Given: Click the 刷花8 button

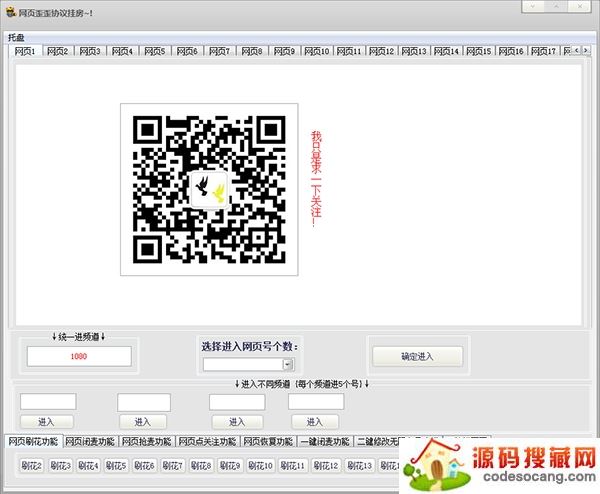Looking at the screenshot, I should (201, 466).
